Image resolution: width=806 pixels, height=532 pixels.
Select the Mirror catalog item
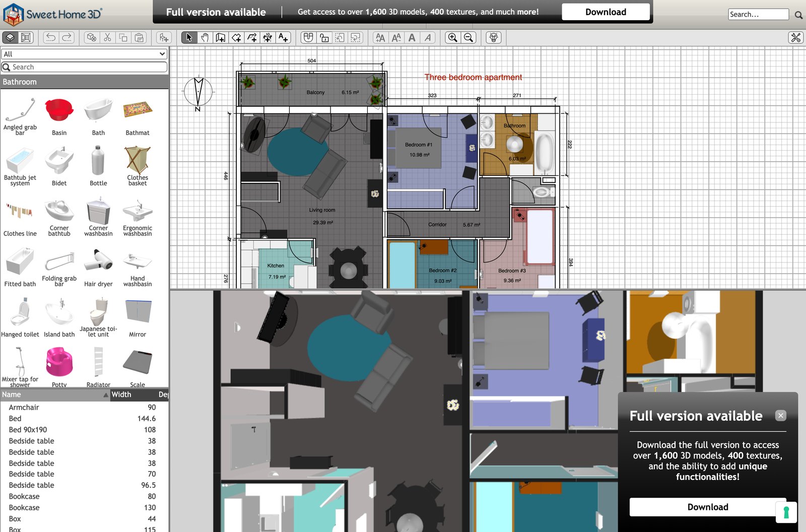coord(138,318)
